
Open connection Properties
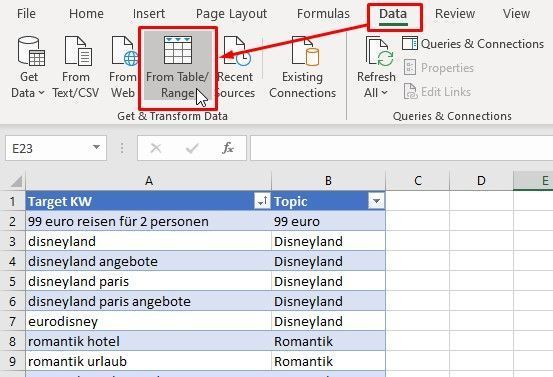click(439, 68)
